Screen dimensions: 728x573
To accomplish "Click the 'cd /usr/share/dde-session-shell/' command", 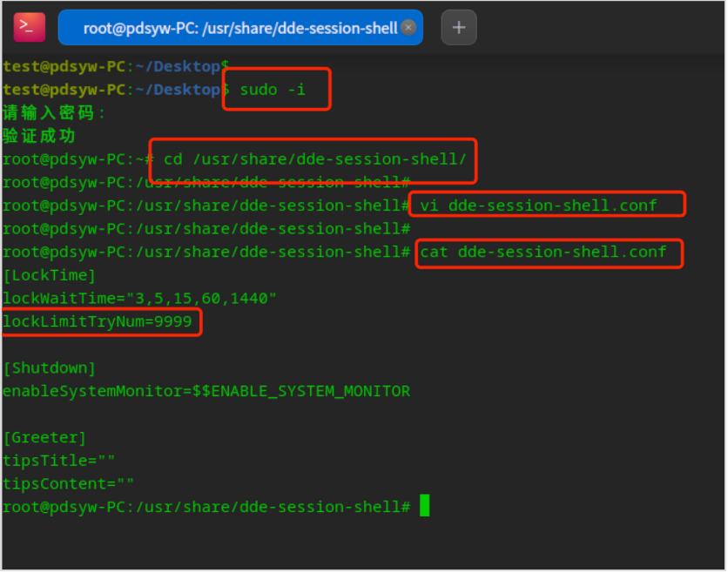I will pyautogui.click(x=314, y=159).
